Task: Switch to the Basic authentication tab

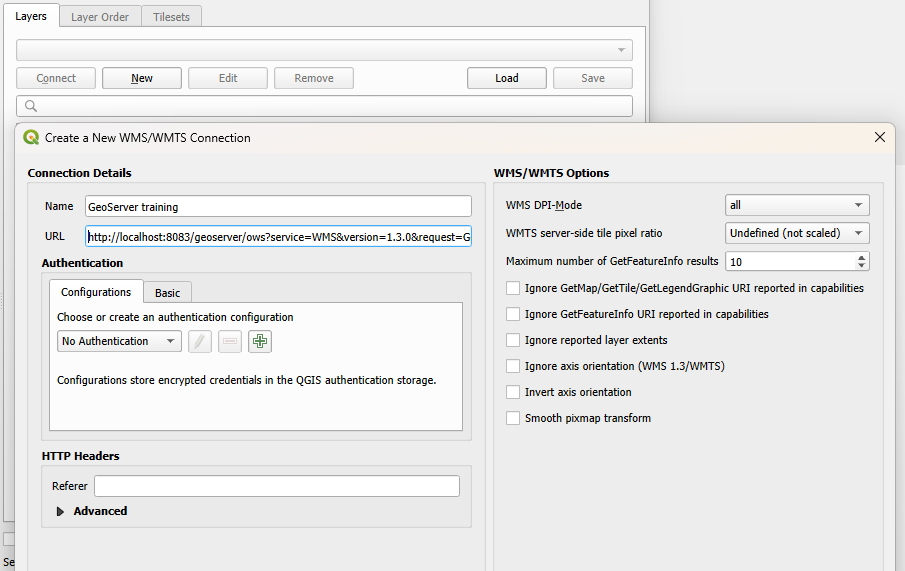Action: (x=167, y=293)
